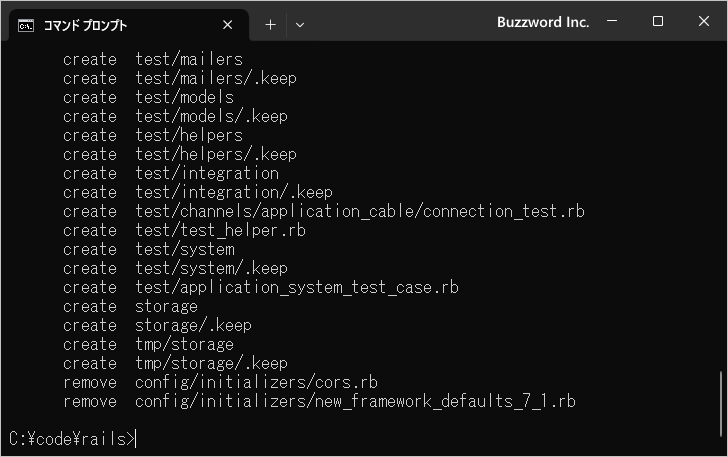Maximize the terminal window
728x457 pixels.
click(x=658, y=22)
